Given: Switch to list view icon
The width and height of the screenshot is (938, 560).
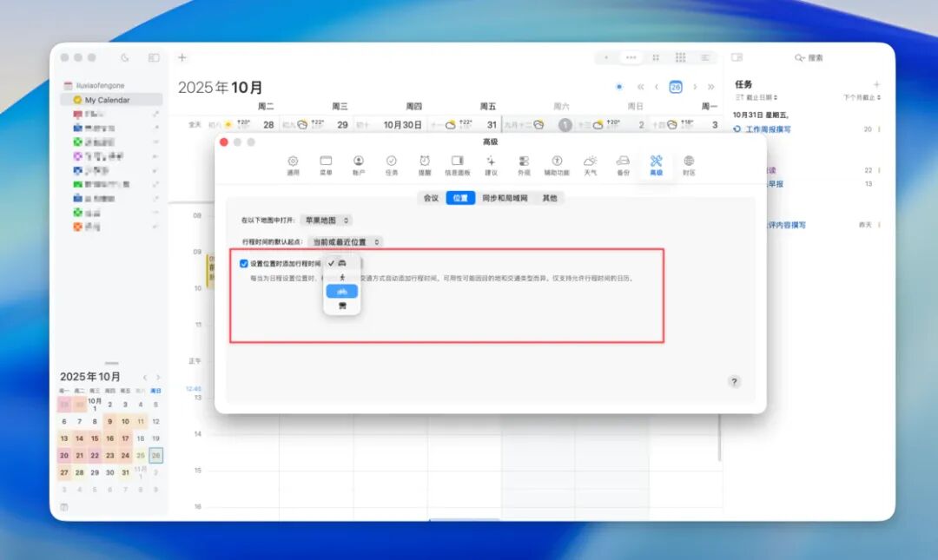Looking at the screenshot, I should (x=705, y=57).
